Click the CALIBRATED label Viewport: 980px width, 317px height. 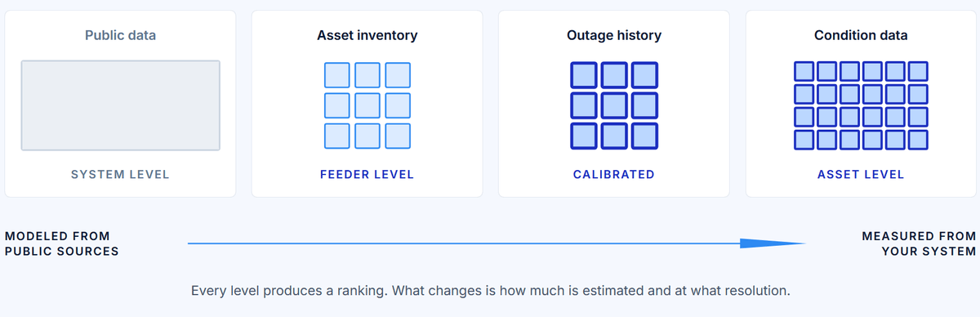614,174
